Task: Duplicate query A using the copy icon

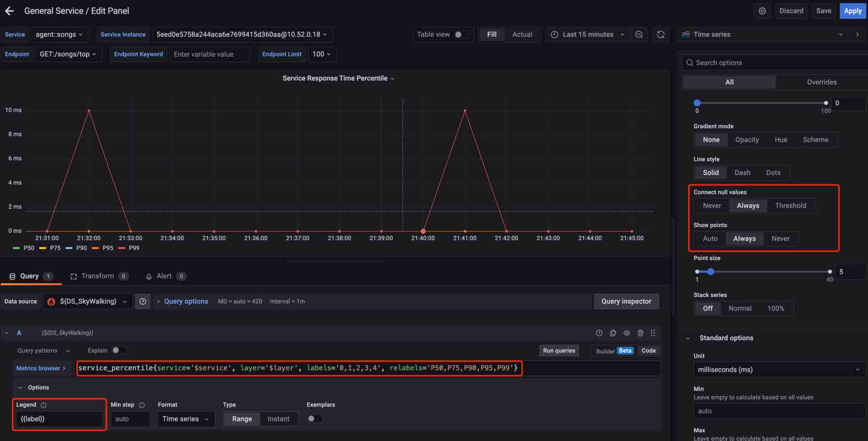Action: 613,333
